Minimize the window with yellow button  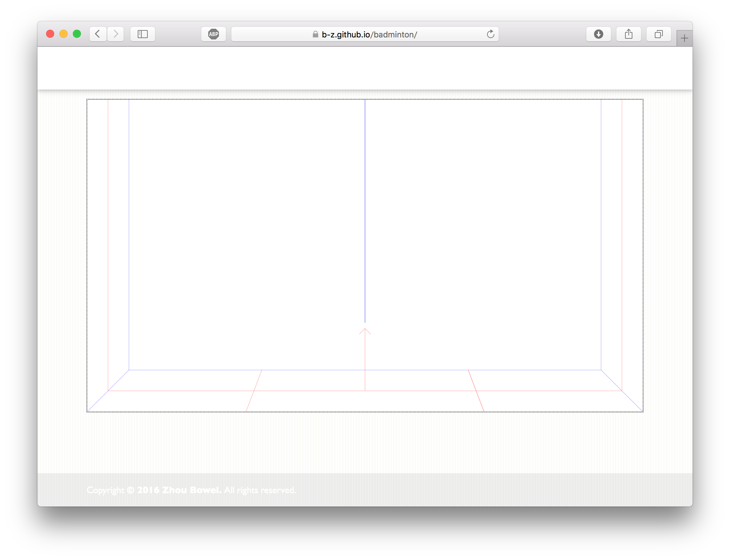click(x=64, y=34)
